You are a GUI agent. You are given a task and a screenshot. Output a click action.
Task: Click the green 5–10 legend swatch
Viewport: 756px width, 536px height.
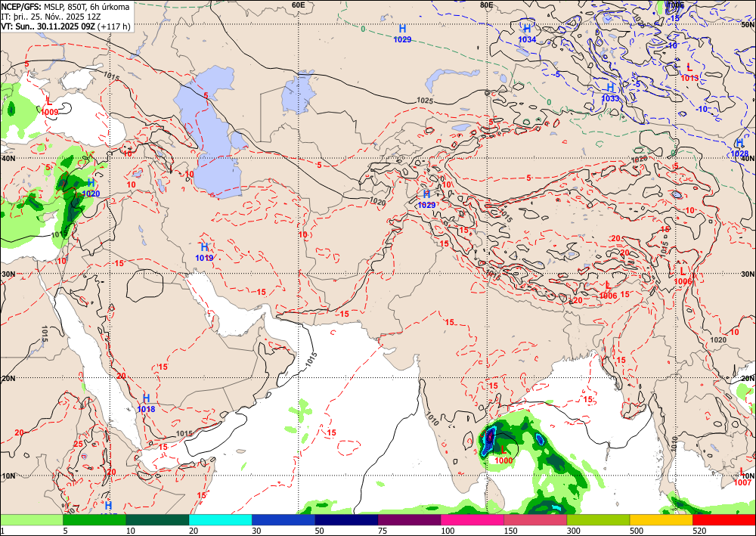point(94,519)
